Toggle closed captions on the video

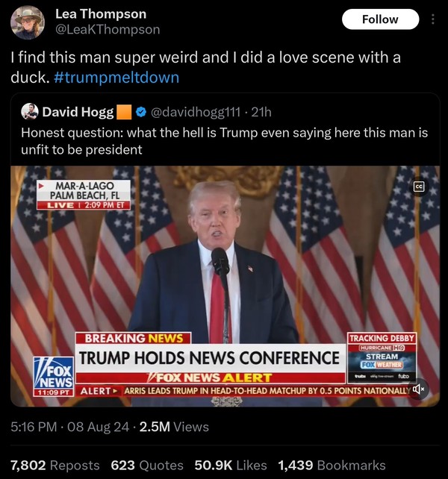[419, 187]
